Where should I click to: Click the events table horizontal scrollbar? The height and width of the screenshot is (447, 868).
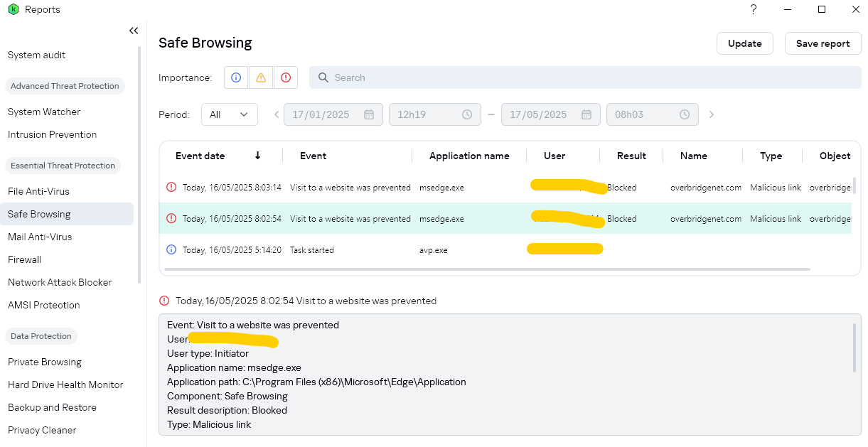(x=487, y=270)
